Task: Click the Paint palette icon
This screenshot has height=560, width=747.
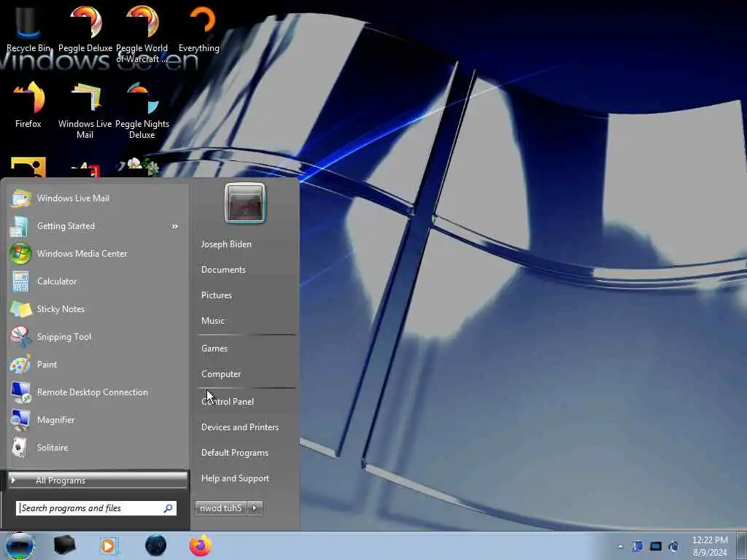Action: (20, 365)
